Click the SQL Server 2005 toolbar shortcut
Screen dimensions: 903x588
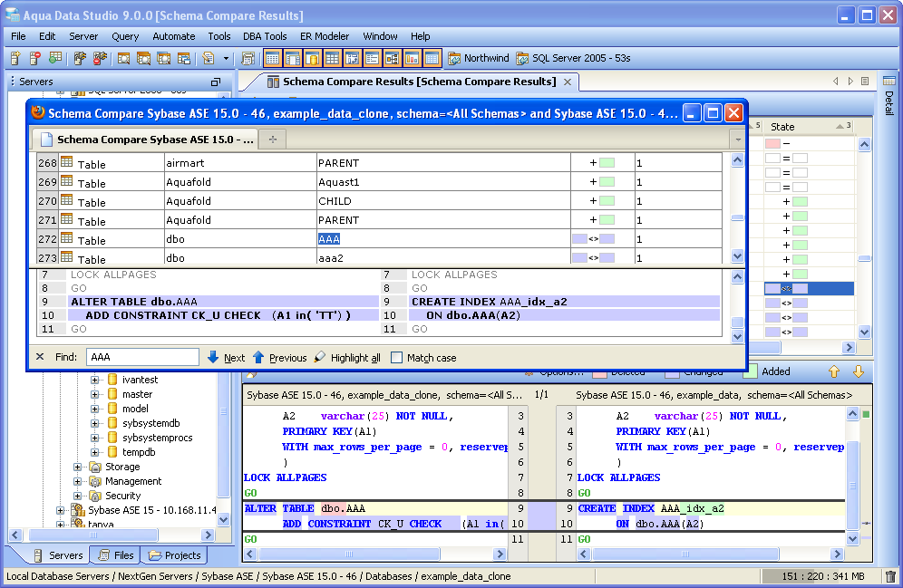click(573, 58)
